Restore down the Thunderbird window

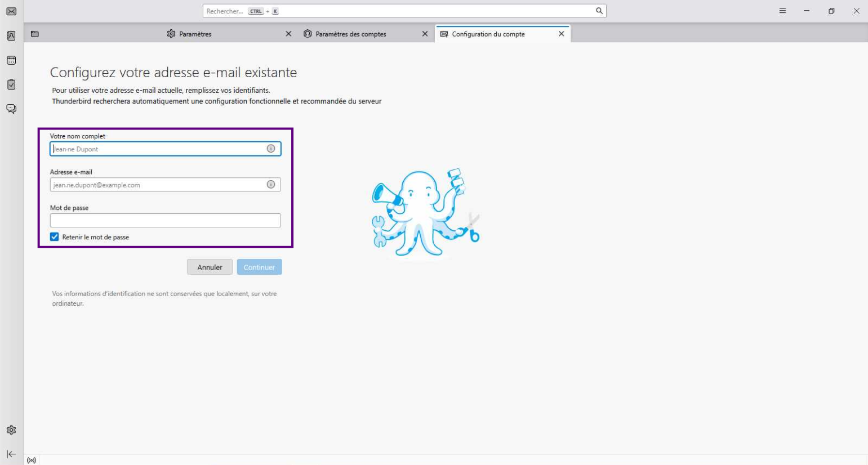coord(831,11)
